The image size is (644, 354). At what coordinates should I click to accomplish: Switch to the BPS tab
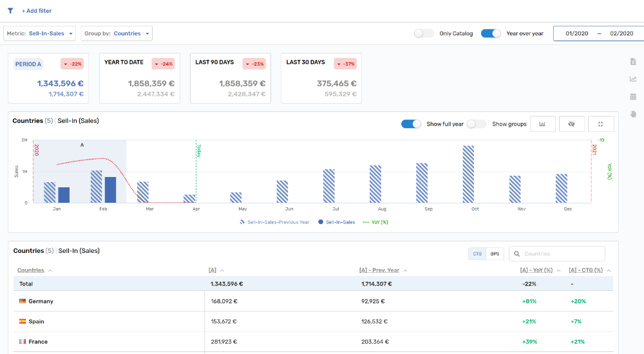pyautogui.click(x=495, y=254)
